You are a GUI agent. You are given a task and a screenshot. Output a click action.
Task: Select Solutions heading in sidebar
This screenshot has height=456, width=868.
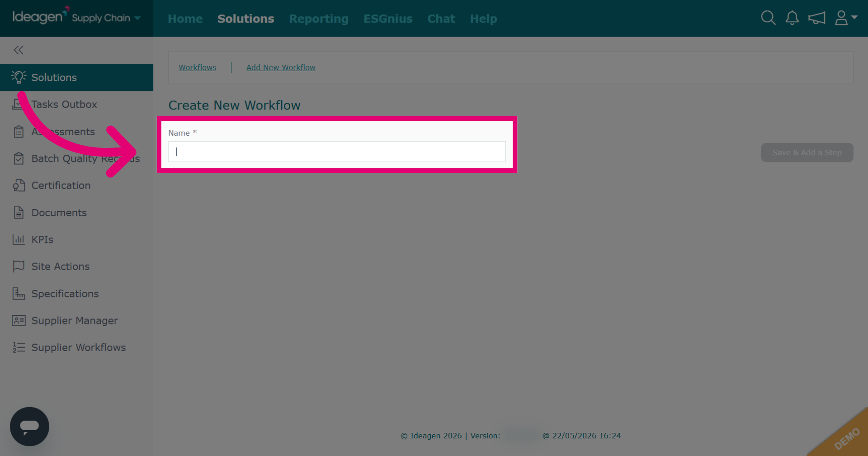coord(76,77)
